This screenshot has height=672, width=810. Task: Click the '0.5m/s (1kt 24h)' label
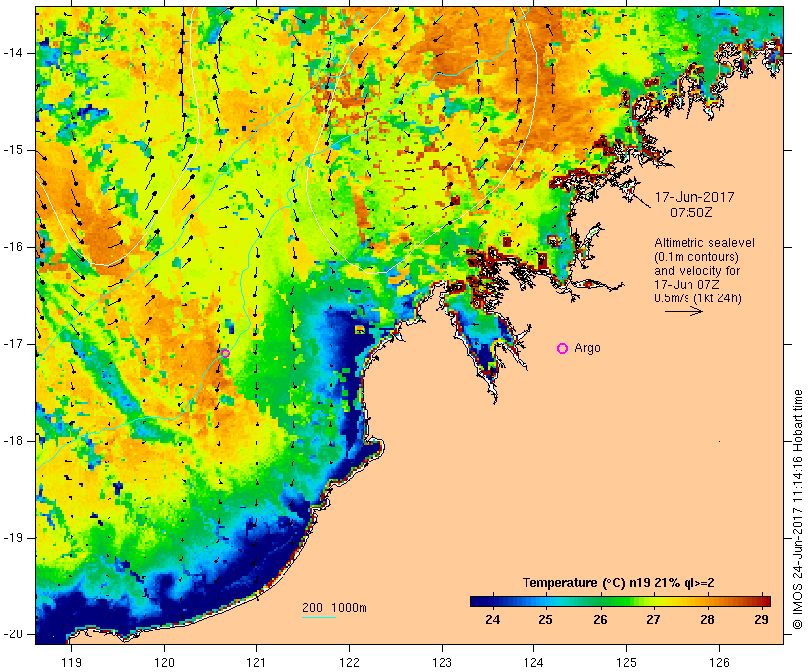click(697, 298)
